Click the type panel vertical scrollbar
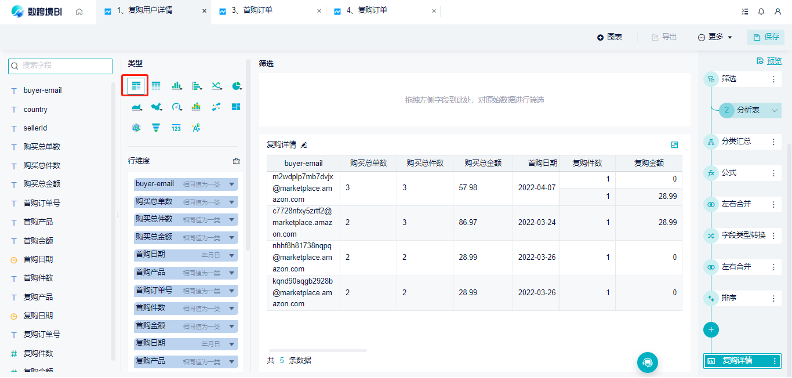Screen dimensions: 792x378 pos(248,154)
